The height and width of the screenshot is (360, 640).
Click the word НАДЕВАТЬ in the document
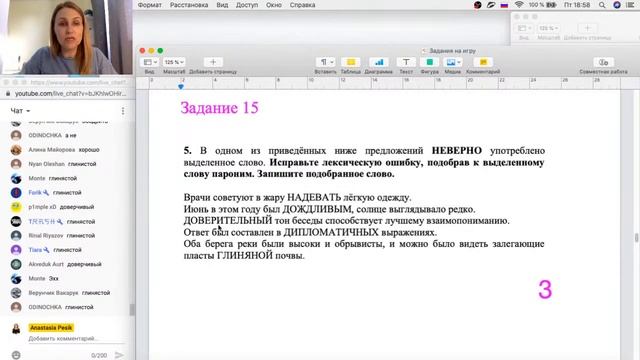point(314,198)
